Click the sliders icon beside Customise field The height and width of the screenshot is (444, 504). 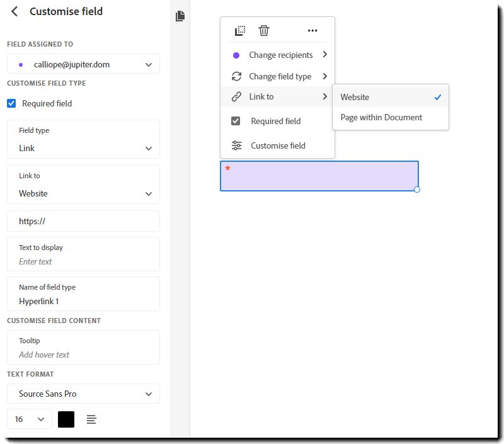237,145
